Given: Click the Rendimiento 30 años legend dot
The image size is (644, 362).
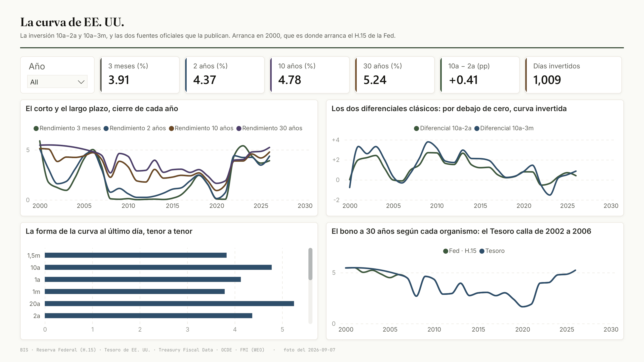Looking at the screenshot, I should (x=239, y=128).
